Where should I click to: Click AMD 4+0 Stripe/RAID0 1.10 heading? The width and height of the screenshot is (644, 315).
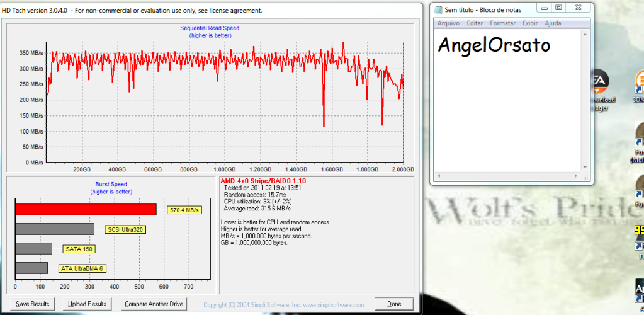coord(263,181)
